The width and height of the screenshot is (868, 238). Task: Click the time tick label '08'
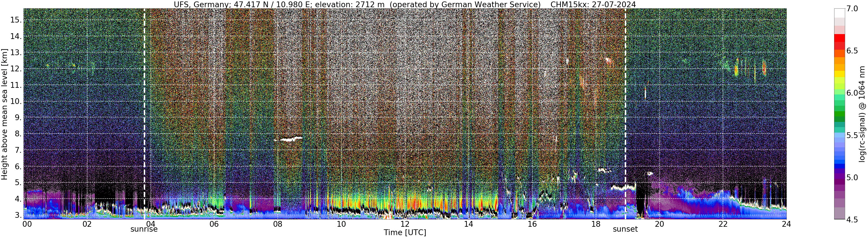[x=278, y=224]
